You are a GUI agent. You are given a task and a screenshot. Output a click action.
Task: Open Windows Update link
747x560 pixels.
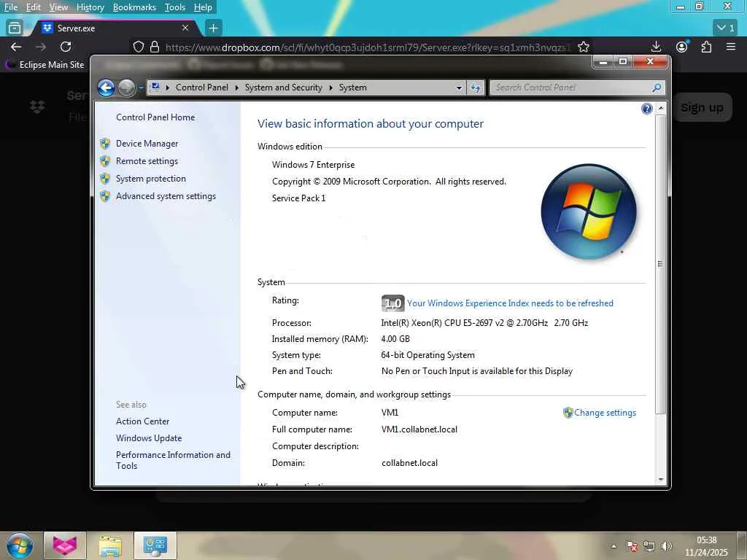(149, 438)
